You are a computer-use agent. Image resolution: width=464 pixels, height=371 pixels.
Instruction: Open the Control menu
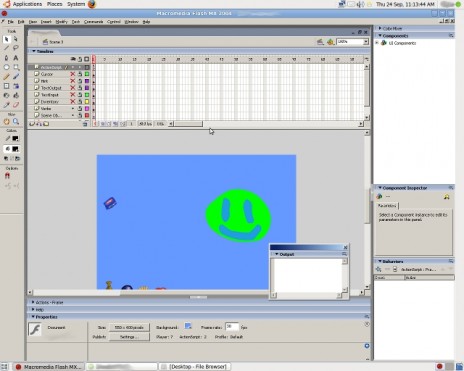[114, 22]
